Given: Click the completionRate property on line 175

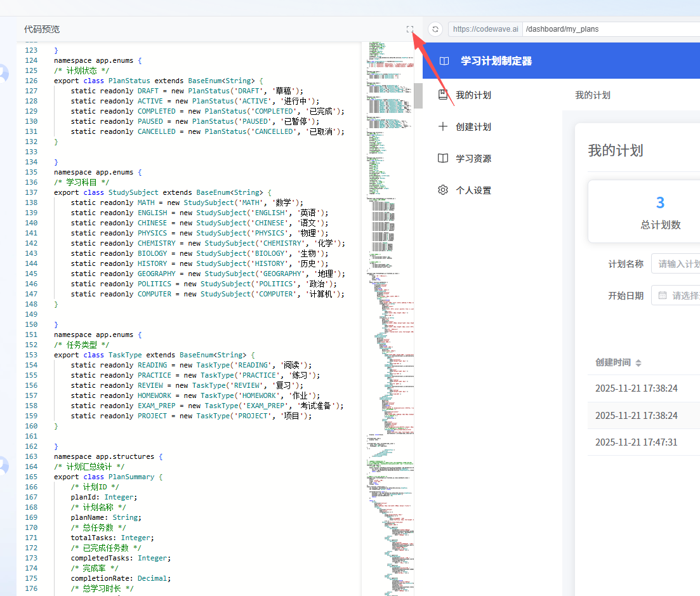Looking at the screenshot, I should (102, 578).
